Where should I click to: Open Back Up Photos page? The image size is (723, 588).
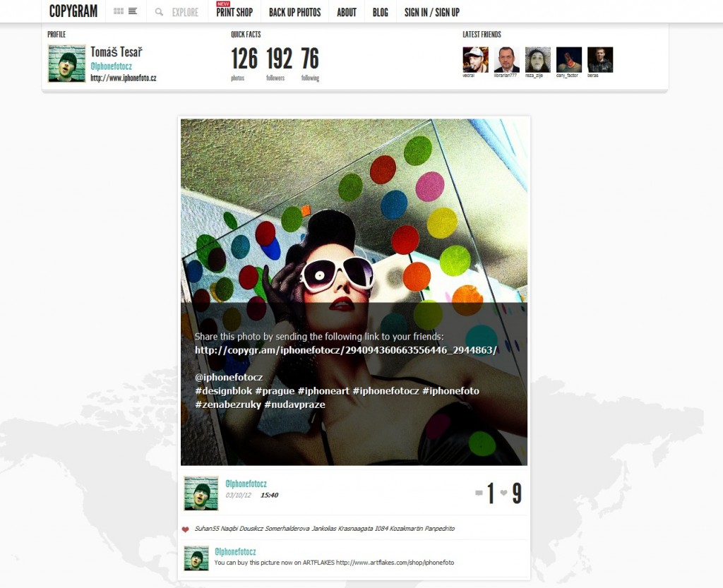[294, 13]
